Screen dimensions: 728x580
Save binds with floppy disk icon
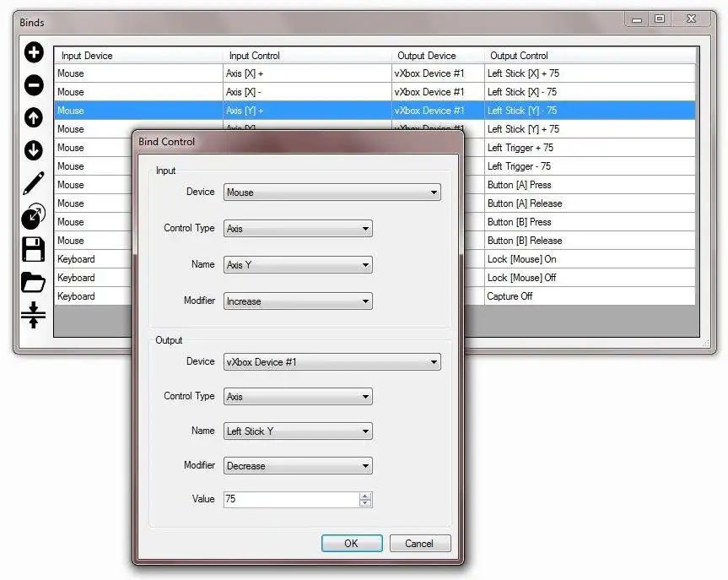coord(34,249)
